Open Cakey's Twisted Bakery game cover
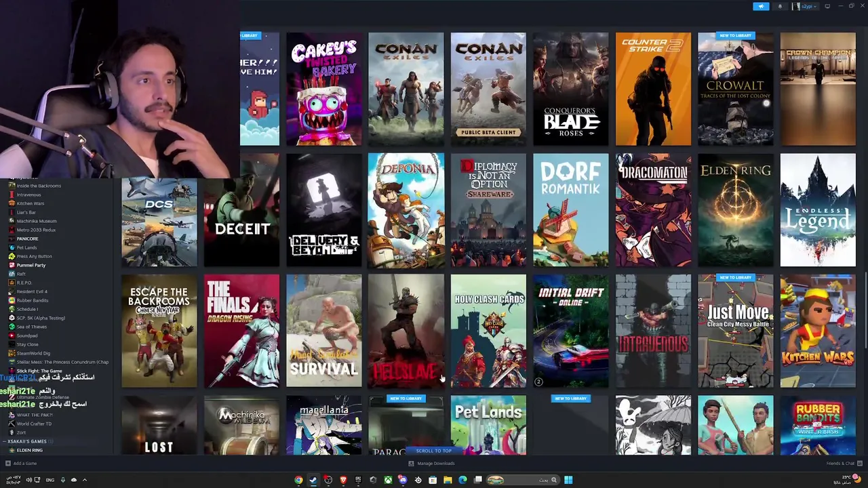 (x=323, y=89)
